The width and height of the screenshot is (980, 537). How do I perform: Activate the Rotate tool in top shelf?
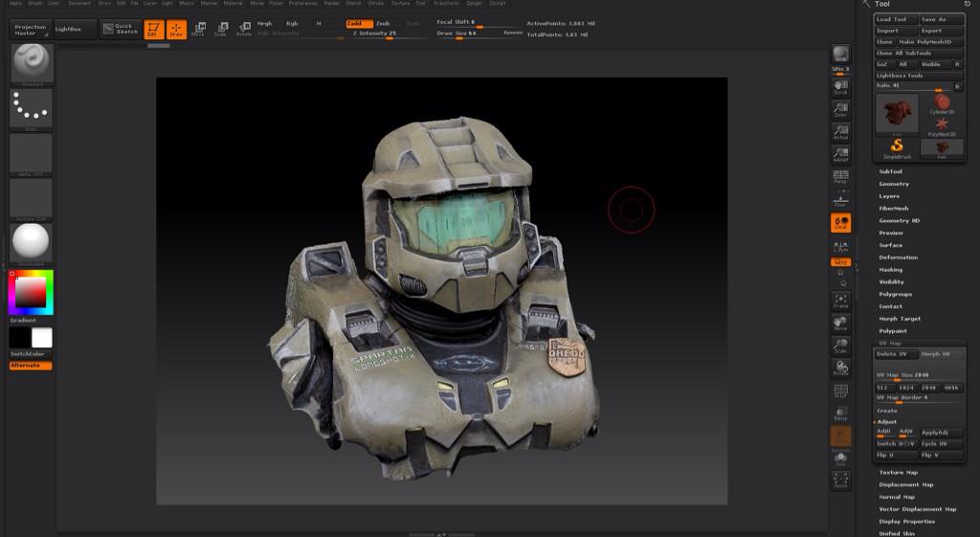tap(244, 30)
